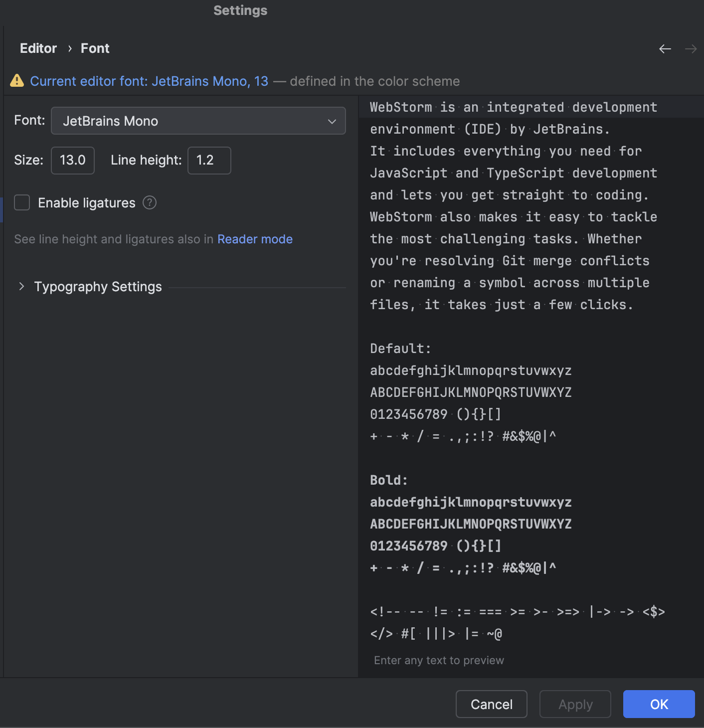Viewport: 704px width, 728px height.
Task: Click the Apply button
Action: (575, 704)
